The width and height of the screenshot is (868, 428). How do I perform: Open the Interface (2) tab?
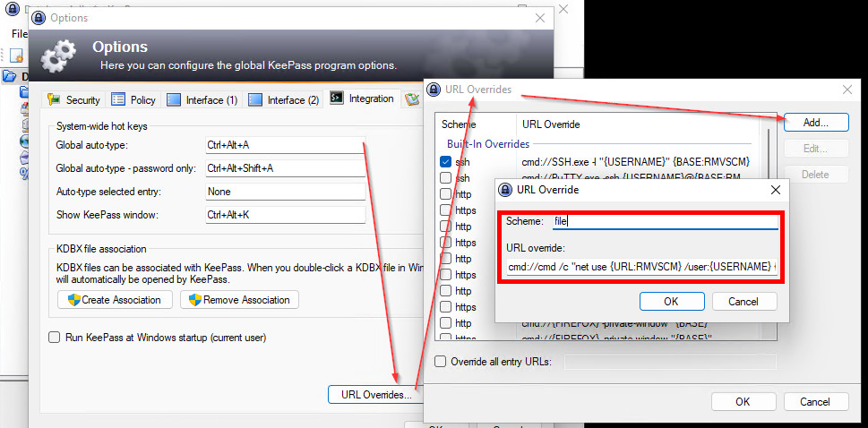click(x=284, y=99)
